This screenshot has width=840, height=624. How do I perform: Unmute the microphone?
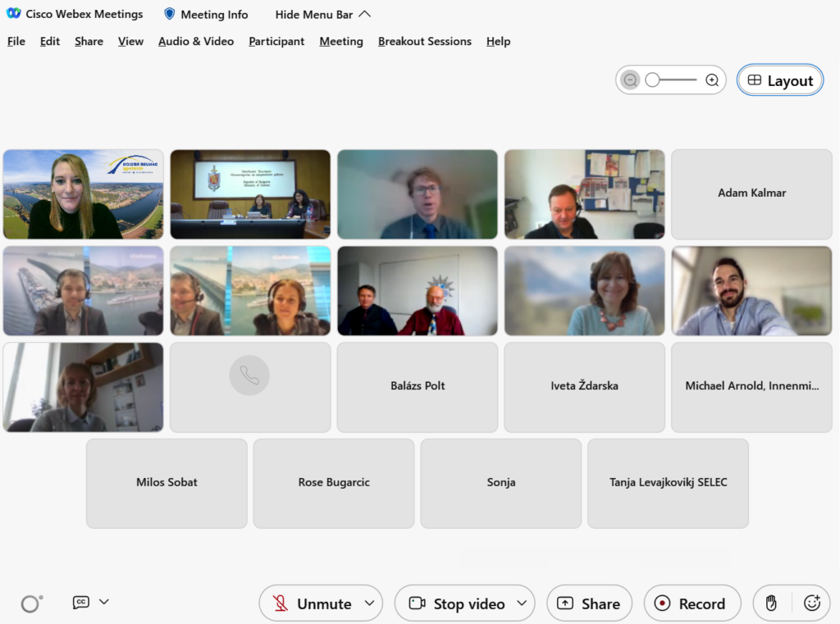click(312, 604)
